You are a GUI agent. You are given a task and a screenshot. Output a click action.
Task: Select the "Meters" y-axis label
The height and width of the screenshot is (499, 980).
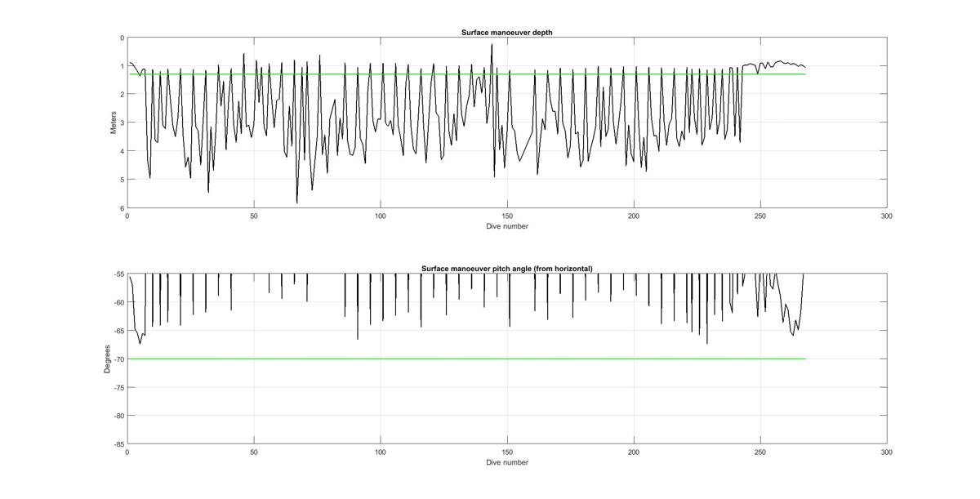click(x=114, y=123)
